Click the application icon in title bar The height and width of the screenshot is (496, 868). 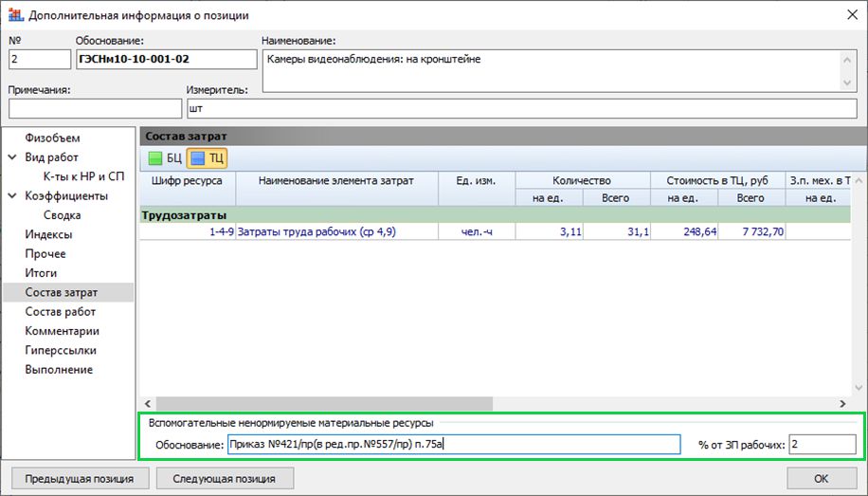[15, 15]
